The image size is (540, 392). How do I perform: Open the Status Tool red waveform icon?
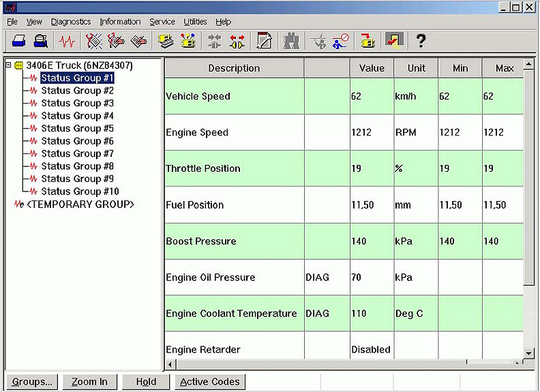click(x=67, y=42)
